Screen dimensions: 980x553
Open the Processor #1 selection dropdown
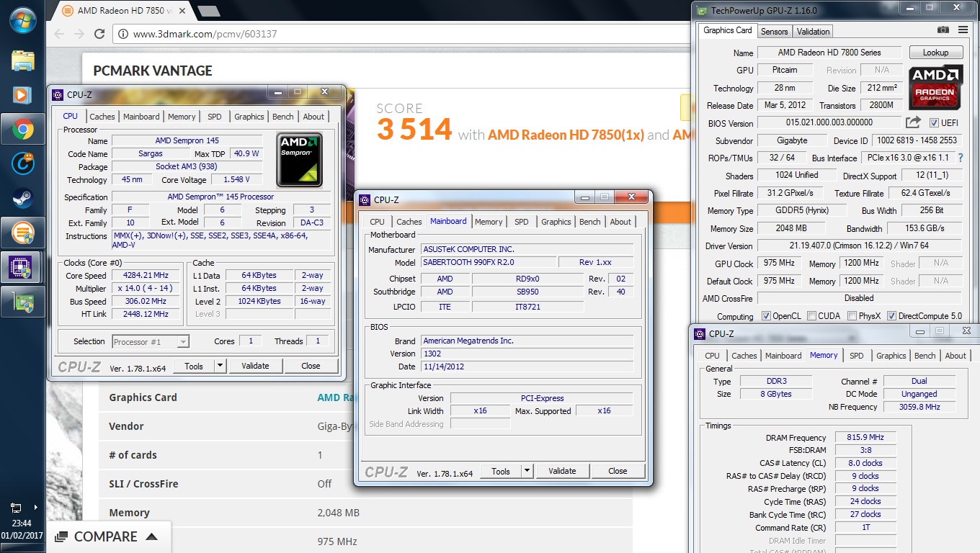pos(151,342)
